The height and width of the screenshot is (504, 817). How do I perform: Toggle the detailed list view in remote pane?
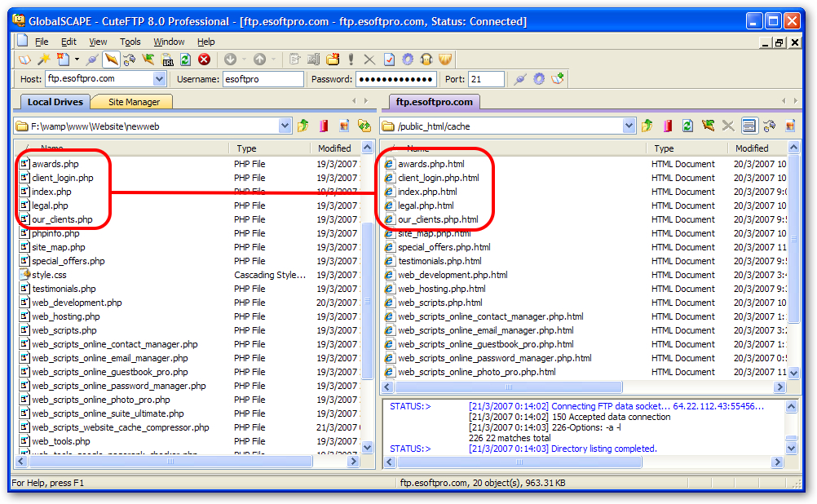tap(749, 126)
